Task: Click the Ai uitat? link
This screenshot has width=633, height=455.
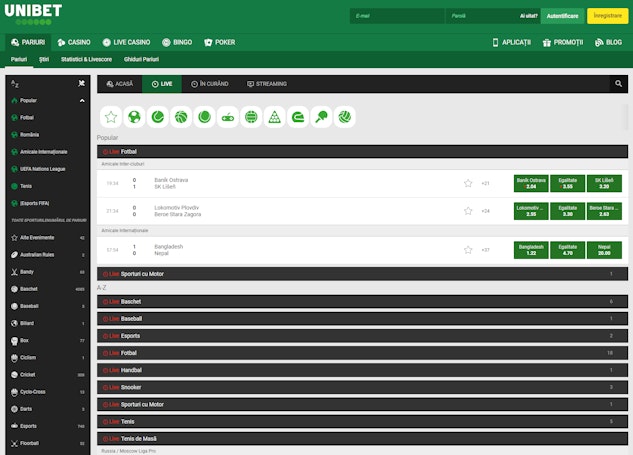Action: click(x=528, y=16)
